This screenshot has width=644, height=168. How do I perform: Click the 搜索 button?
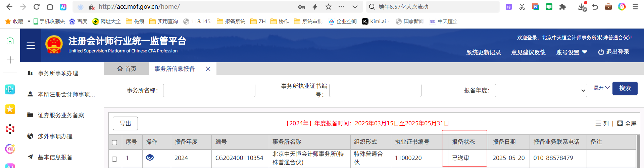click(625, 88)
